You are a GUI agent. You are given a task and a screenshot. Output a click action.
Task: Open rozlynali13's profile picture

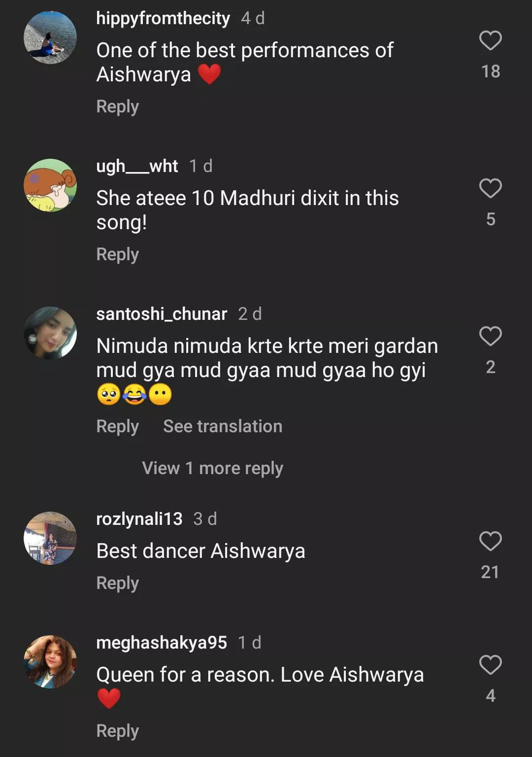click(50, 538)
